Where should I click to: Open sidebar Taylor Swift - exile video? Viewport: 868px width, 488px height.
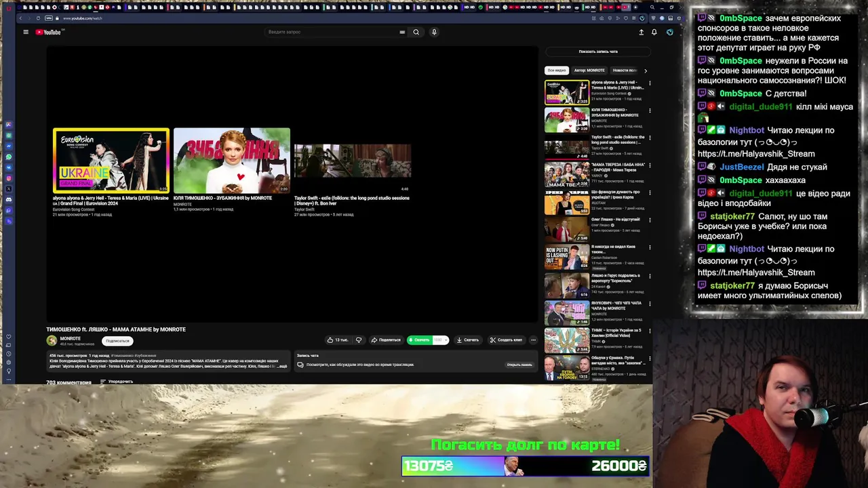click(567, 148)
